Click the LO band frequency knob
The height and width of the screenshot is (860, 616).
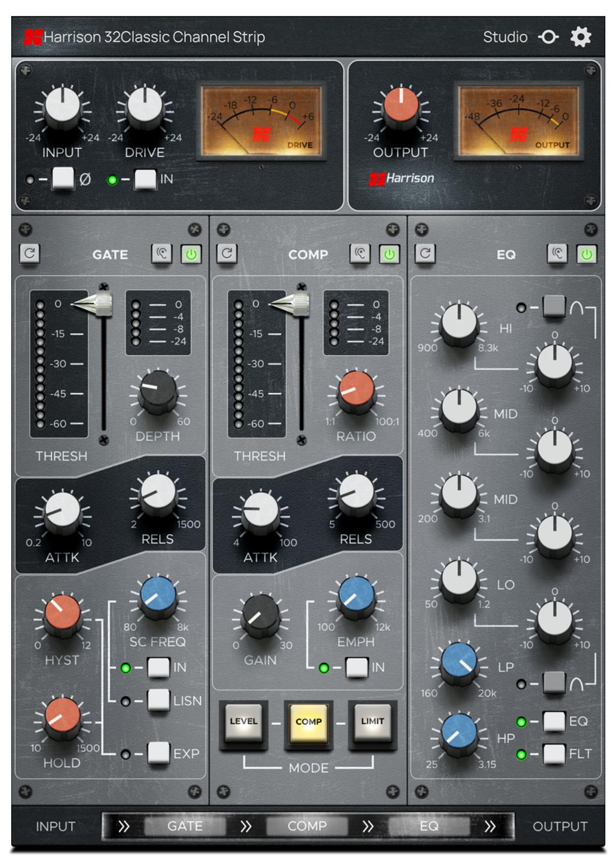pyautogui.click(x=459, y=580)
